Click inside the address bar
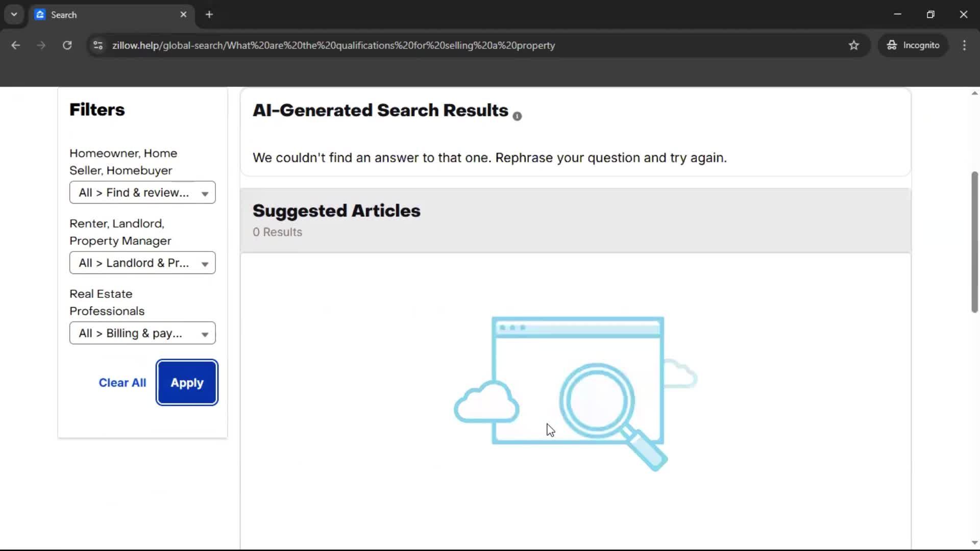This screenshot has height=551, width=980. (x=332, y=45)
